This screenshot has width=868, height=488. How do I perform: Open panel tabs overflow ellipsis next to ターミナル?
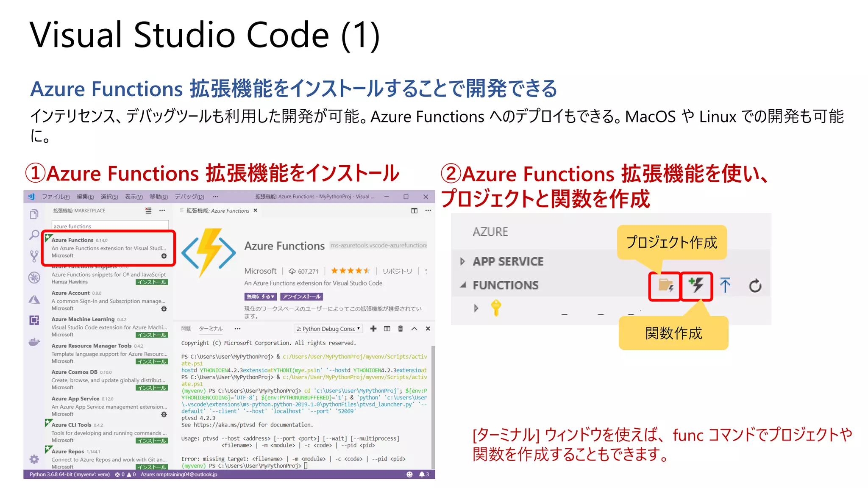click(237, 329)
